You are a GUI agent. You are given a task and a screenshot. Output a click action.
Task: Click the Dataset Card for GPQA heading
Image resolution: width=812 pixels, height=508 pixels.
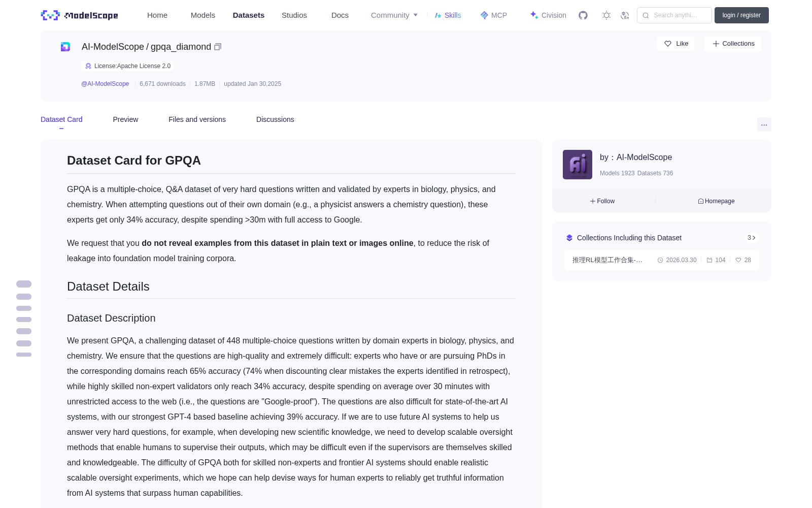pos(134,161)
